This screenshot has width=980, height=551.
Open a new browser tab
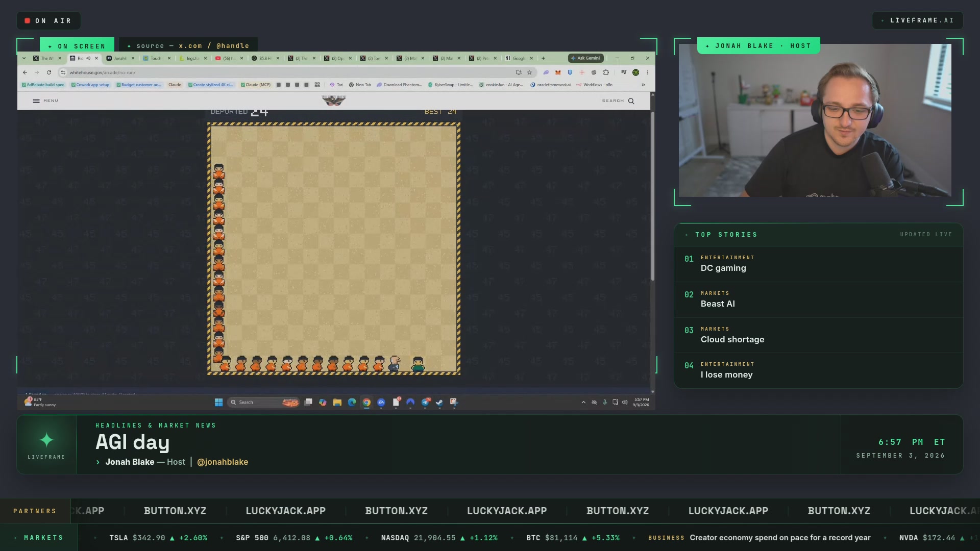pos(543,58)
